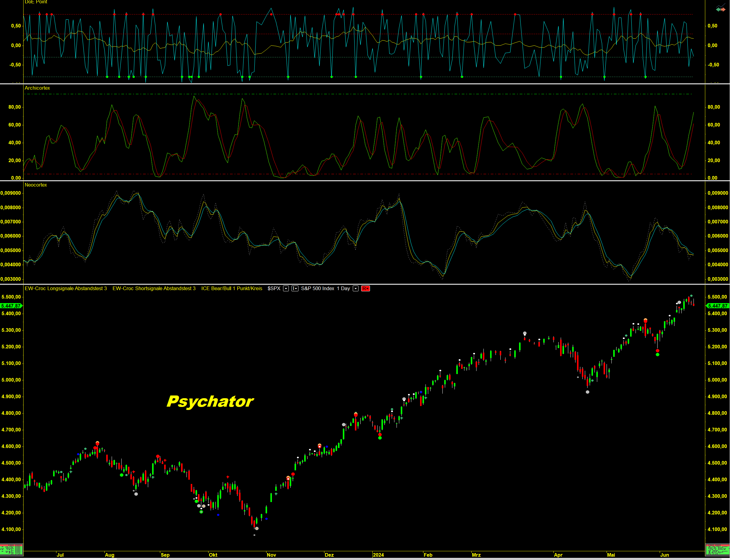Click the bottom-right red-green striped indicator box
The height and width of the screenshot is (560, 730).
click(x=717, y=549)
